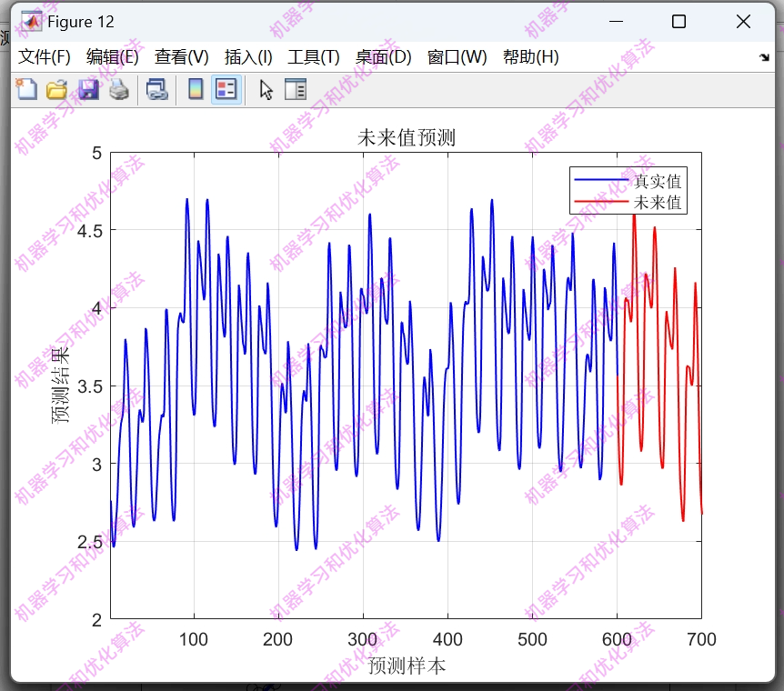Click the New Figure toolbar icon

pos(26,90)
